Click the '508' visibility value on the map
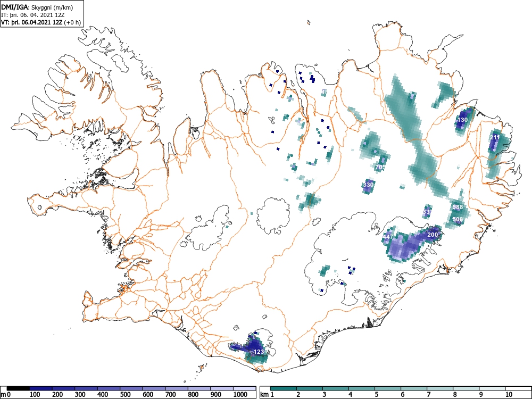Viewport: 532px width, 399px height. click(x=458, y=219)
